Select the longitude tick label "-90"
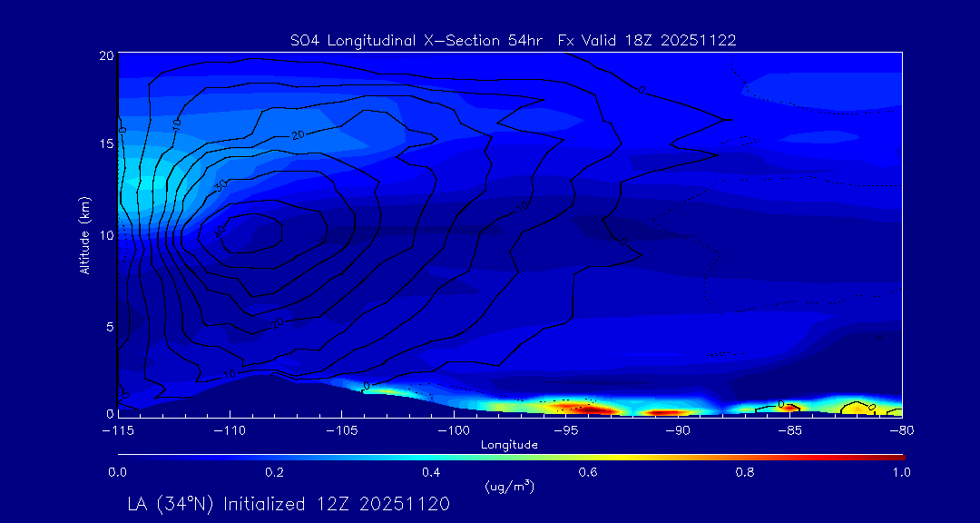The image size is (980, 523). pyautogui.click(x=678, y=430)
